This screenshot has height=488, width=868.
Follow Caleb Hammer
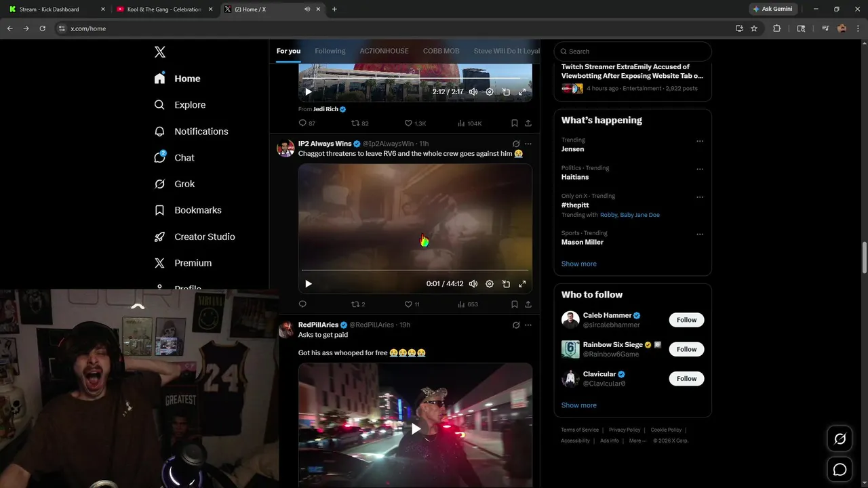coord(686,320)
